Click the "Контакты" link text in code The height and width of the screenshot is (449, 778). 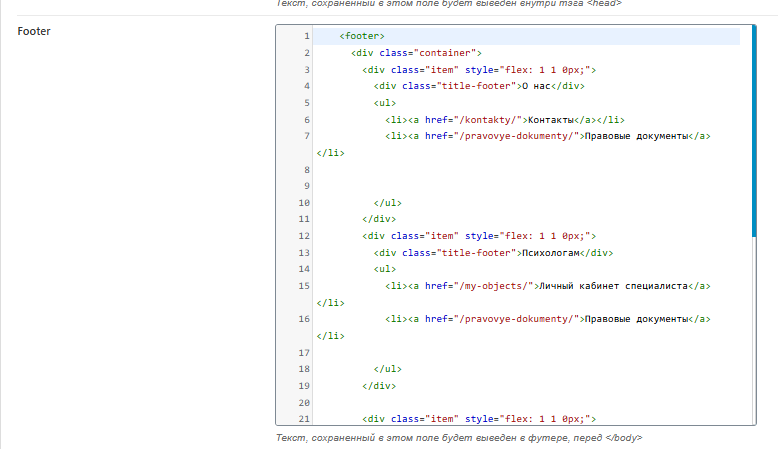(x=551, y=119)
